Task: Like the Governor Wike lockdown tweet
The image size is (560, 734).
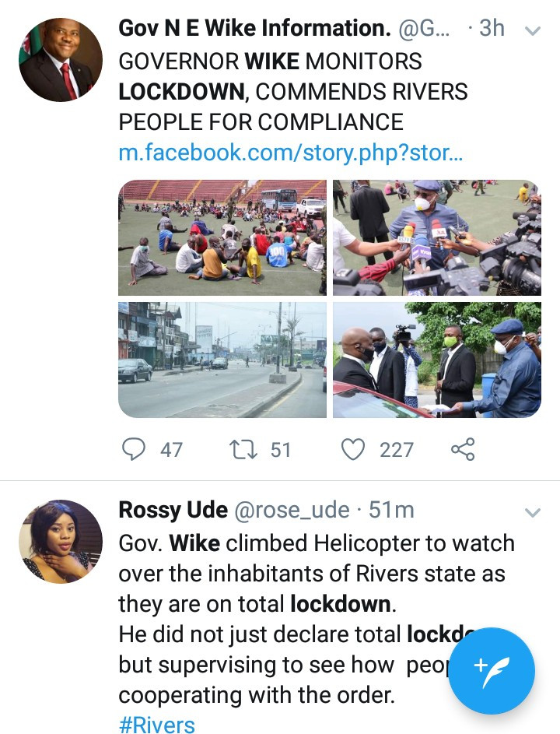Action: [354, 449]
